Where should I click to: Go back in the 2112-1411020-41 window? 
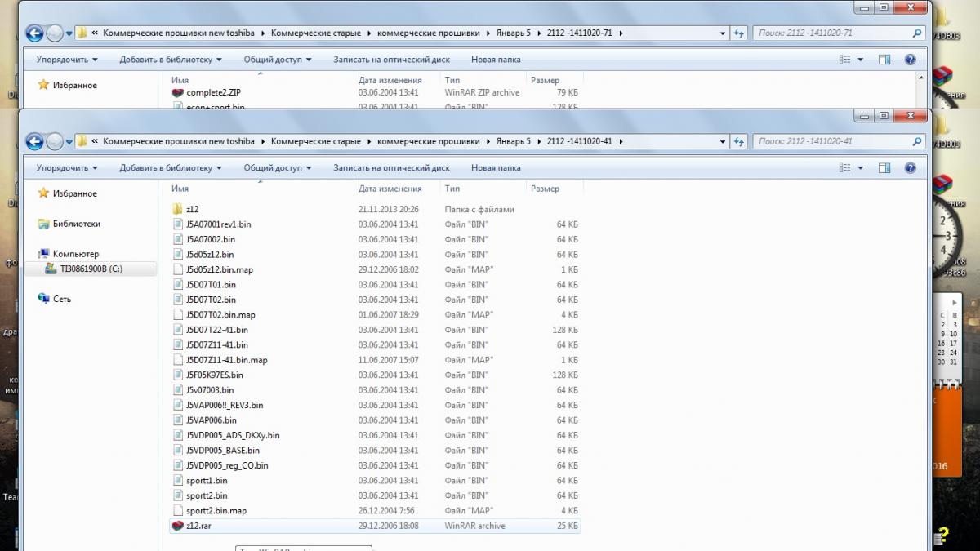[x=35, y=141]
